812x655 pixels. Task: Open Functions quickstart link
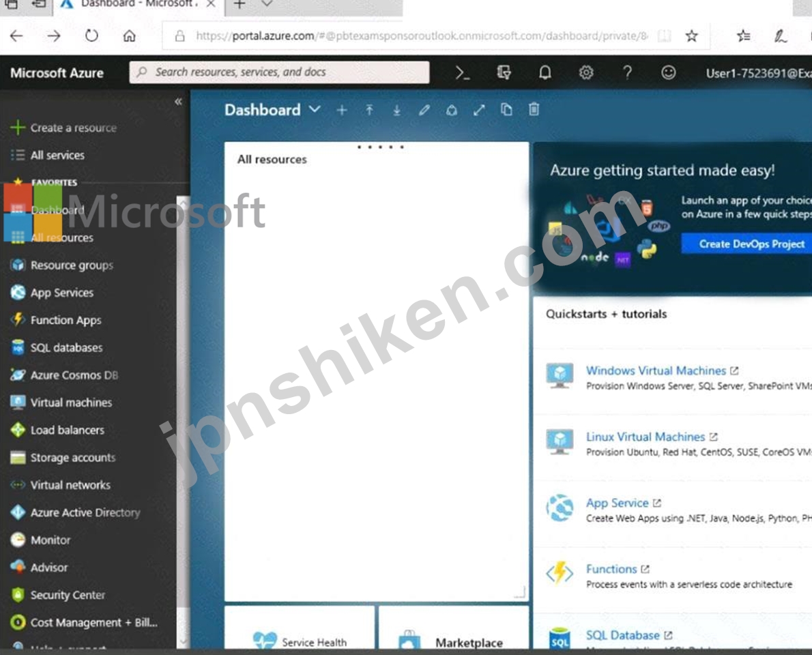click(611, 569)
